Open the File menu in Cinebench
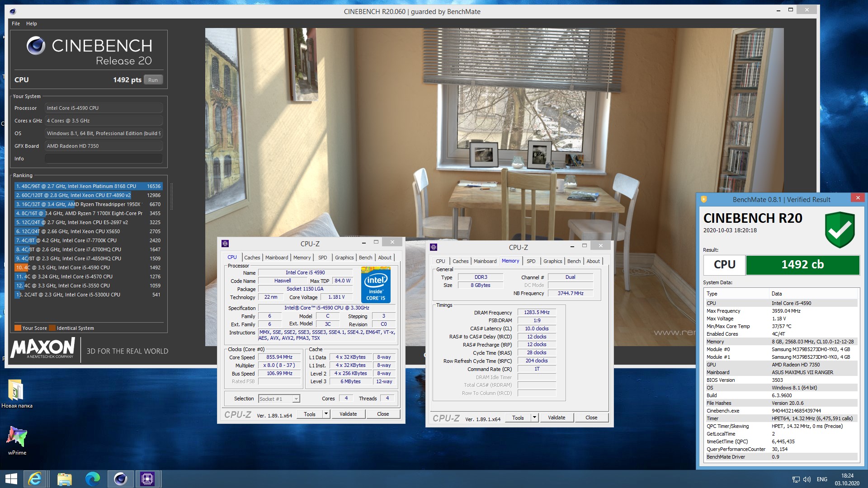 pos(16,23)
